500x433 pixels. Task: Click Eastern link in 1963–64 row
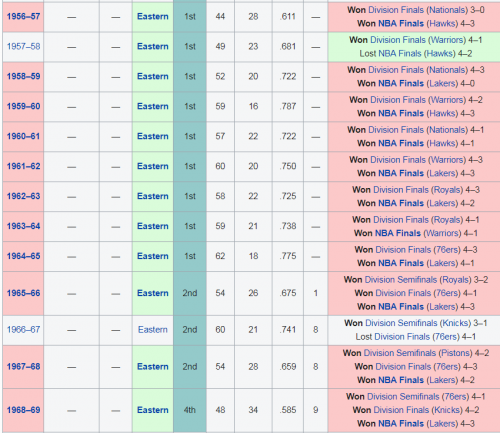(153, 226)
